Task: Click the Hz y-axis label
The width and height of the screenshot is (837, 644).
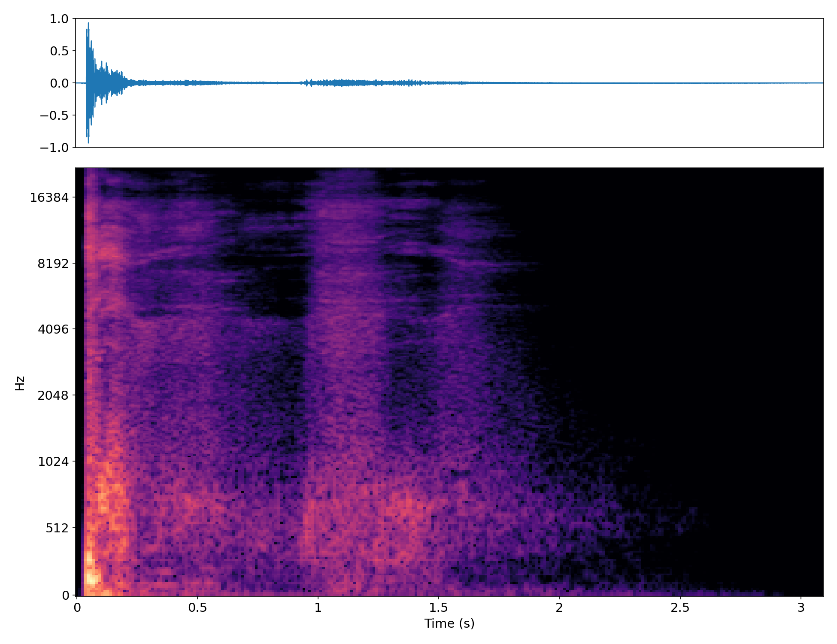Action: (20, 383)
